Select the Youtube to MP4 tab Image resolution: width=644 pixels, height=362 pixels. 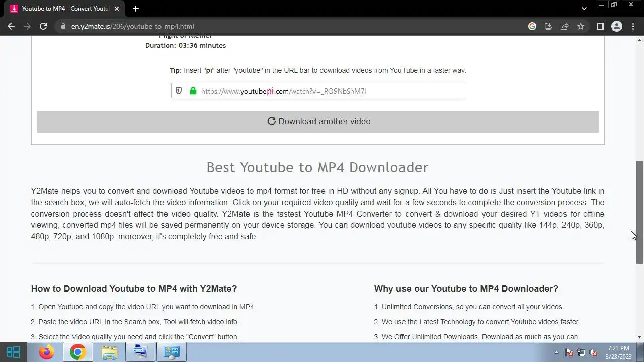click(65, 9)
